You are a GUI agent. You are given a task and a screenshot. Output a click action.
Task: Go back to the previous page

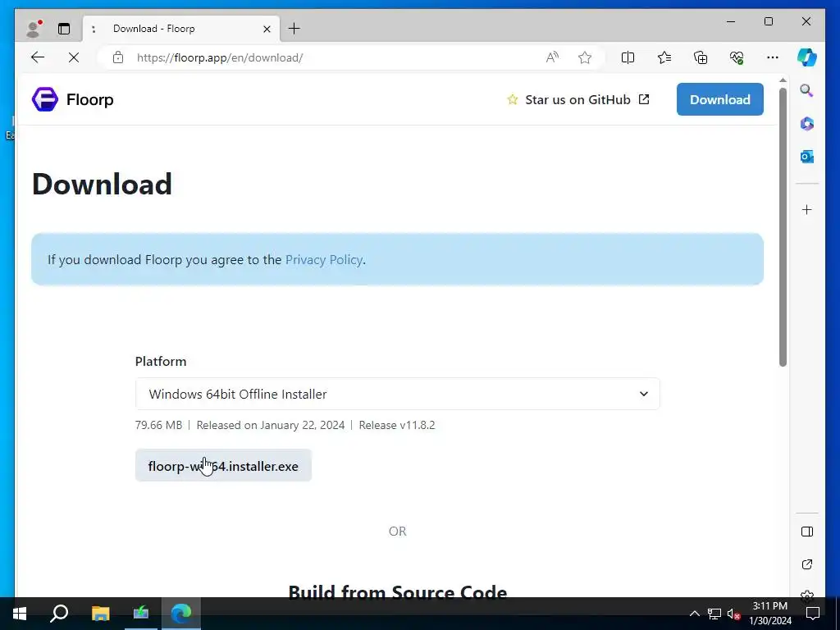38,57
